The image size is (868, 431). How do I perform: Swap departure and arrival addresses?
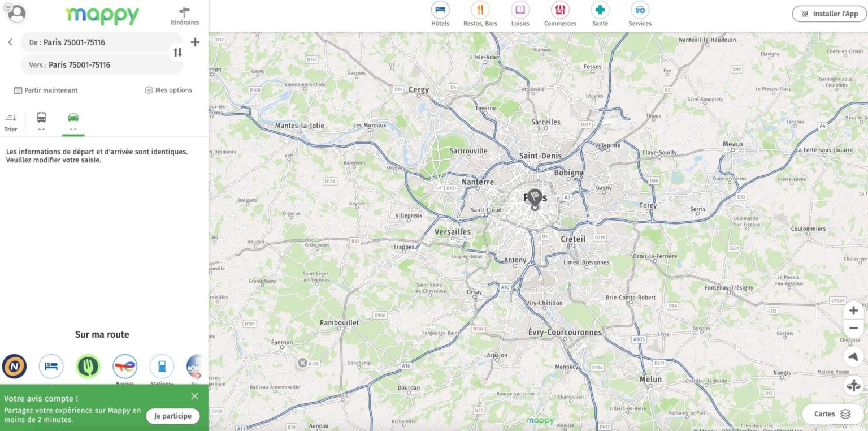[x=177, y=51]
